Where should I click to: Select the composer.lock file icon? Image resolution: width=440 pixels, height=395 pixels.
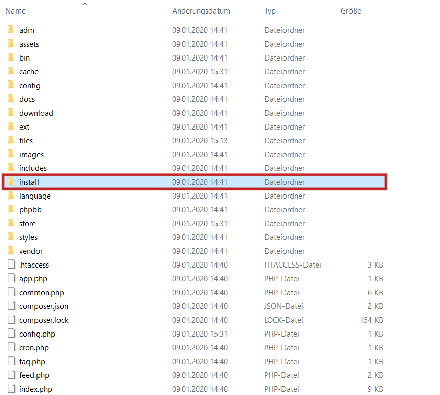pos(12,320)
